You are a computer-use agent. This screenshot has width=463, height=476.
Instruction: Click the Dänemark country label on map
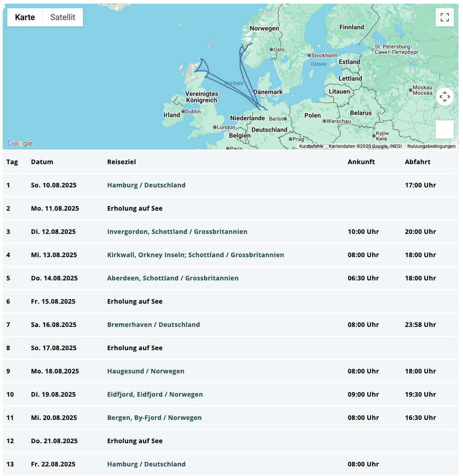coord(268,92)
